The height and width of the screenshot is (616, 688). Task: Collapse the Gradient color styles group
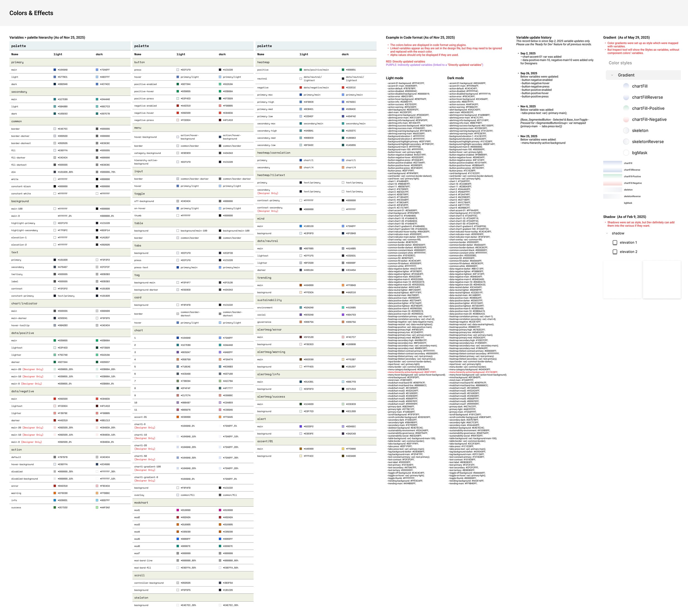(x=612, y=75)
